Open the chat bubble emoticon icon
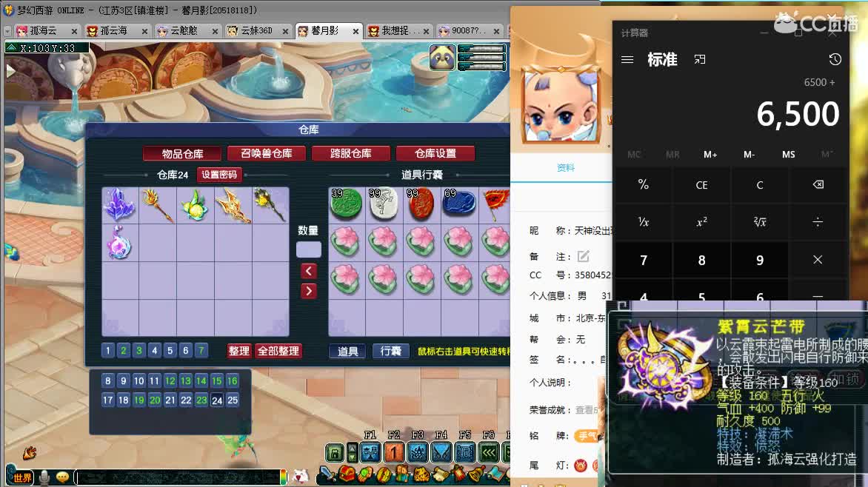Screen dimensions: 868x487 pos(62,476)
